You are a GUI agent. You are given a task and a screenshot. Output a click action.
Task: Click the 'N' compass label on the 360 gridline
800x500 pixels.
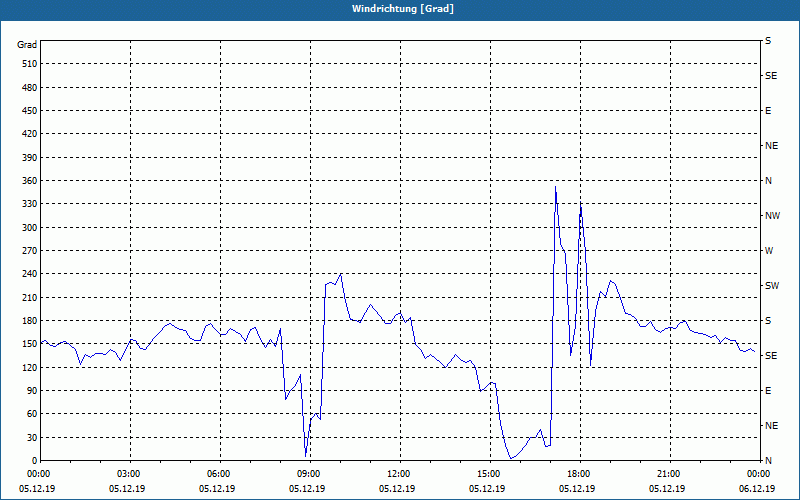(x=768, y=181)
